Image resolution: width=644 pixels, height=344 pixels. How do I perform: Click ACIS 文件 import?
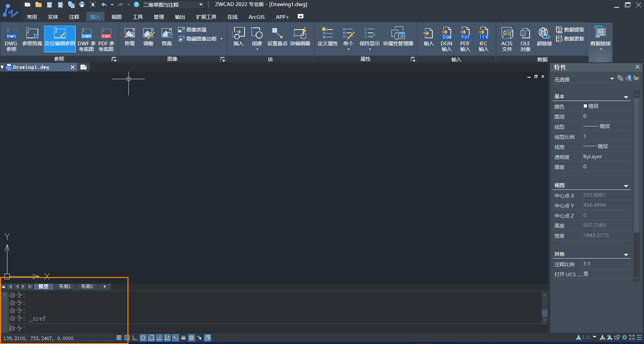pos(507,39)
